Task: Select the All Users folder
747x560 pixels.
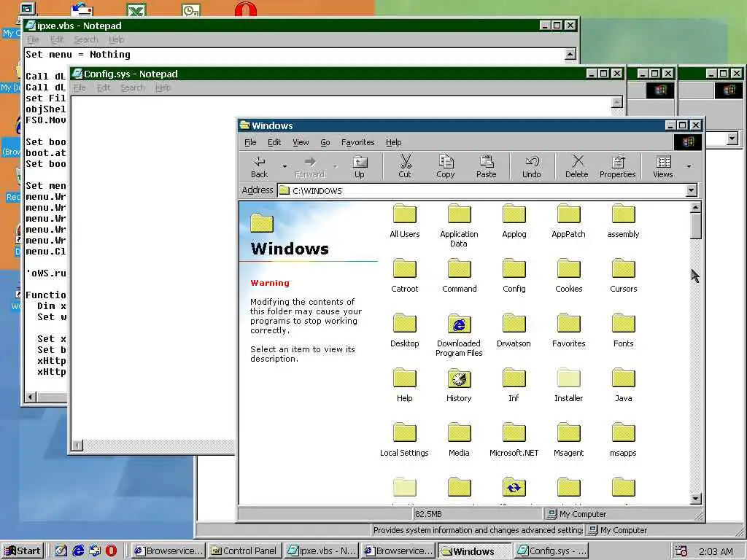Action: pos(404,222)
